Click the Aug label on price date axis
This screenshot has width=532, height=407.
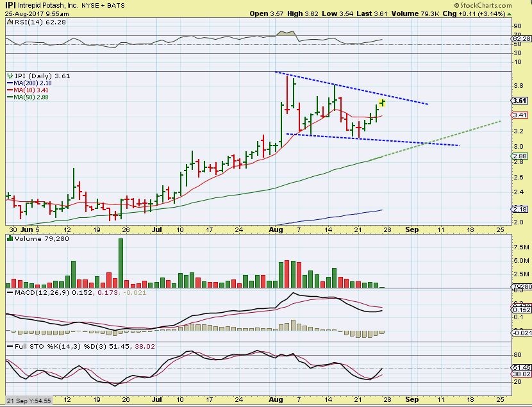[x=276, y=228]
